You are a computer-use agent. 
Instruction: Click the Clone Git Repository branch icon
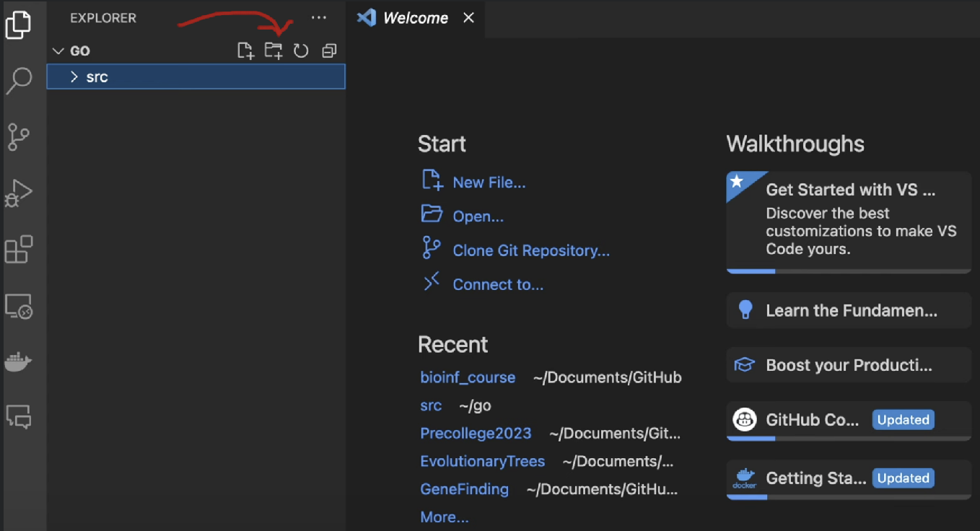[432, 247]
